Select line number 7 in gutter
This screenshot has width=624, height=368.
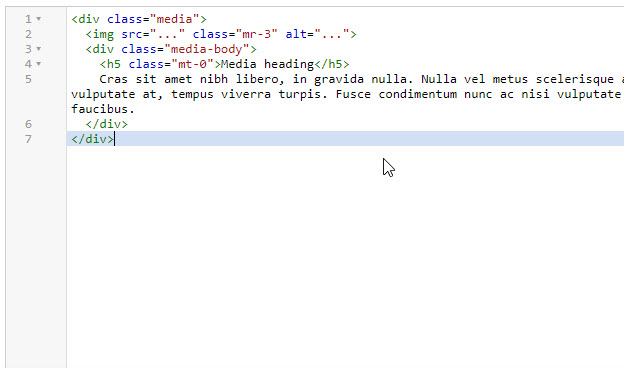coord(28,139)
